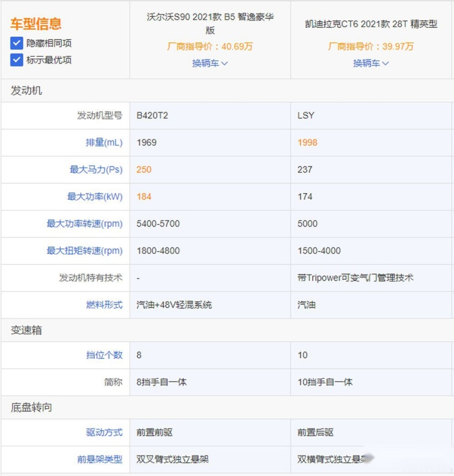Toggle the 标示最优项 checkbox
The image size is (454, 476).
pyautogui.click(x=17, y=60)
